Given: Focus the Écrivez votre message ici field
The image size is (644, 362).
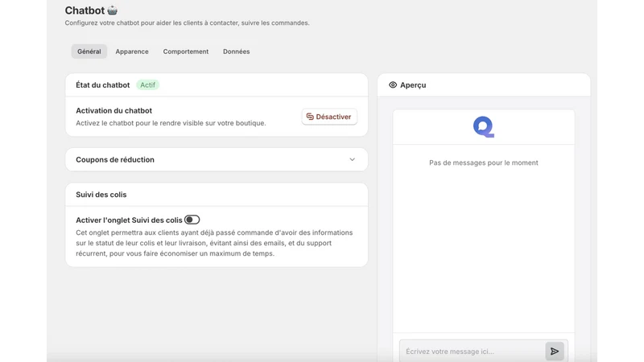Looking at the screenshot, I should (473, 352).
